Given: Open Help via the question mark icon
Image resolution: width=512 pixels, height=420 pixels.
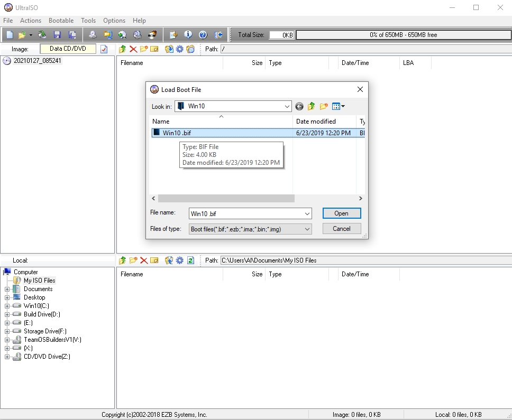Looking at the screenshot, I should coord(203,34).
